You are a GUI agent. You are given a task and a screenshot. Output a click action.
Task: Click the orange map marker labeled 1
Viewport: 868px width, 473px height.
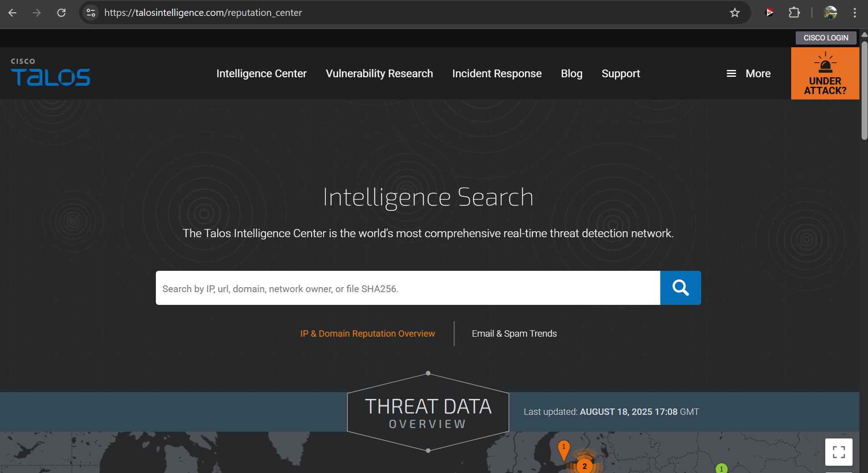tap(564, 448)
